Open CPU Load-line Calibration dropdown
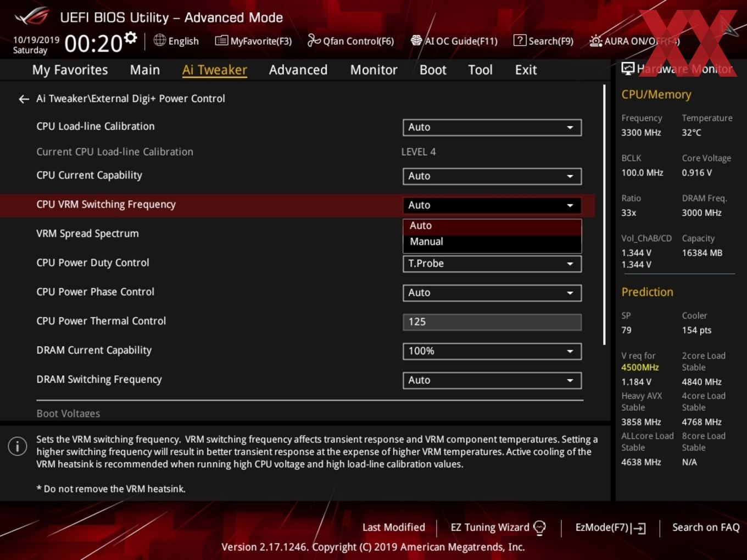747x560 pixels. pos(492,127)
